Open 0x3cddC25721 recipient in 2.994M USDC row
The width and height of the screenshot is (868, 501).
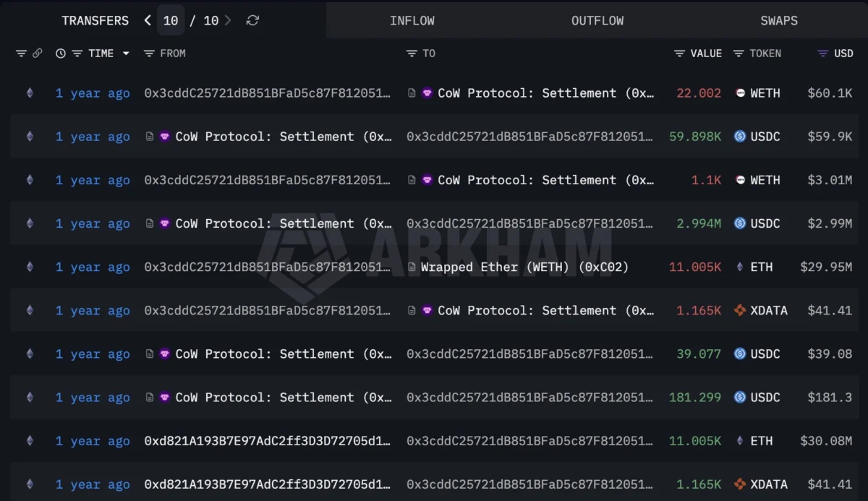[529, 223]
